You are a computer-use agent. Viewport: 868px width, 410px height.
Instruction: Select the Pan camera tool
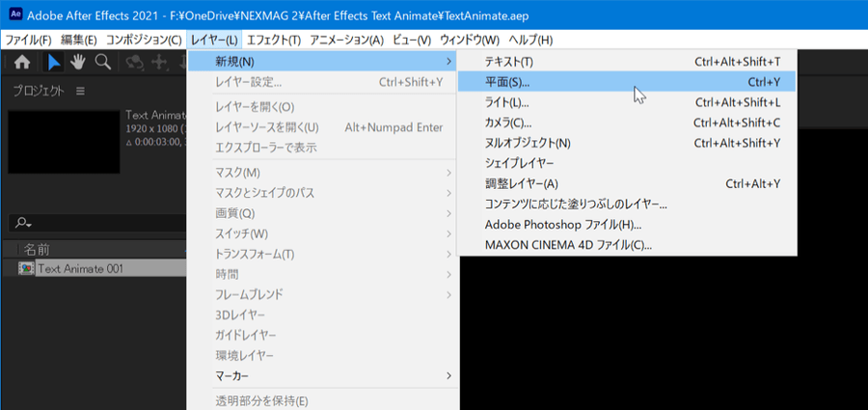coord(160,62)
